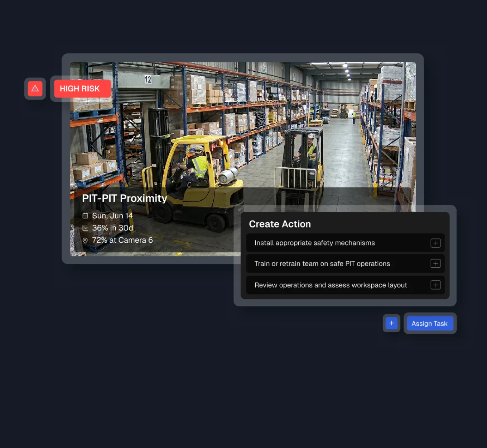Click the trend chart icon beside 36% in 30d
The height and width of the screenshot is (448, 487).
[x=85, y=228]
